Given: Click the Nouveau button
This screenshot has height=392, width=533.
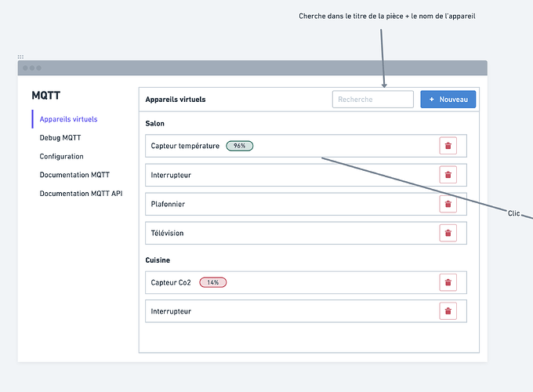Looking at the screenshot, I should coord(448,100).
